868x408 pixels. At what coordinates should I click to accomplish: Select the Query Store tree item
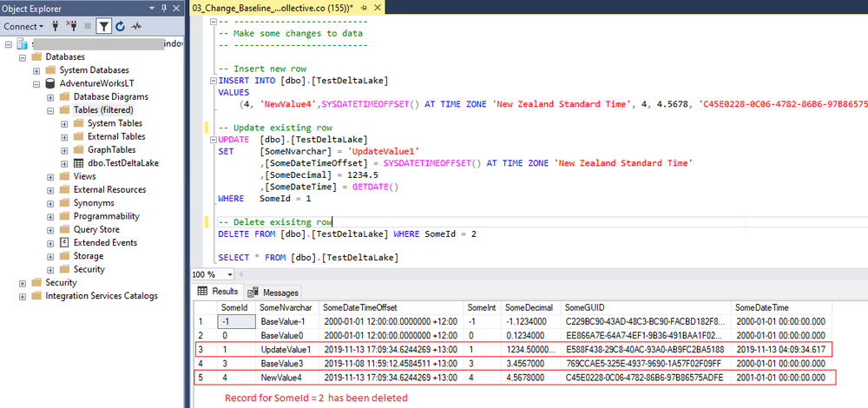(x=96, y=230)
